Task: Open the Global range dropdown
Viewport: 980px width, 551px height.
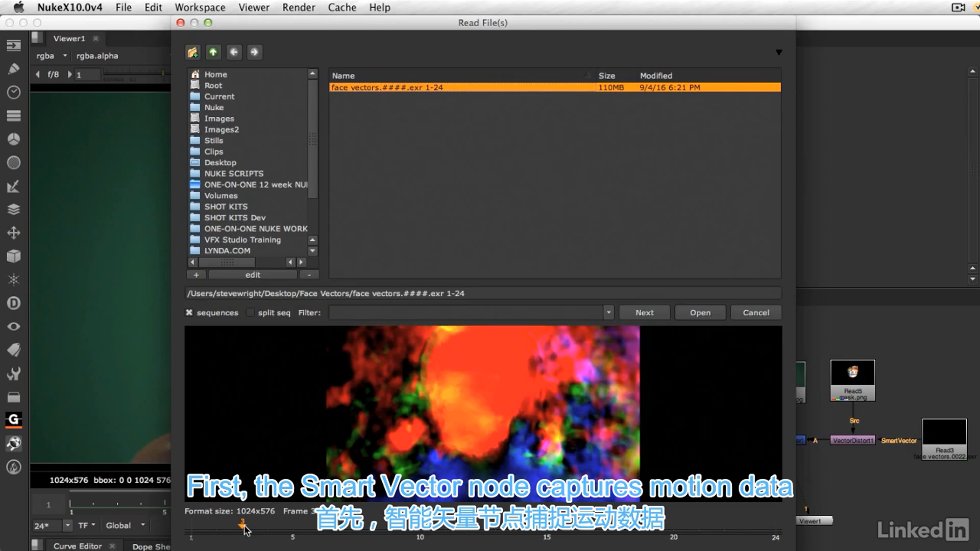Action: 126,525
